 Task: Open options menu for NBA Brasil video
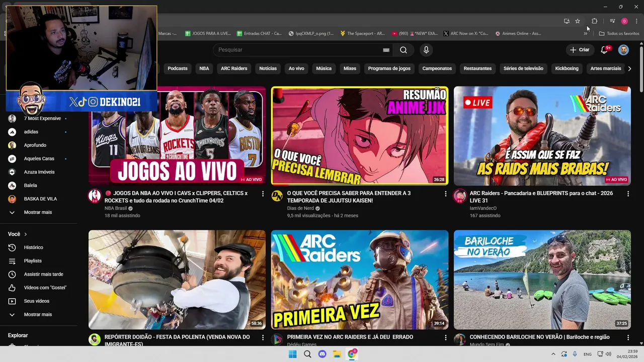pyautogui.click(x=263, y=194)
